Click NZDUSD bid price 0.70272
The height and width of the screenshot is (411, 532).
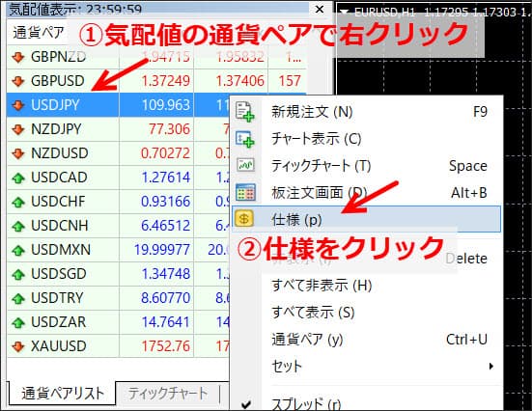(165, 153)
